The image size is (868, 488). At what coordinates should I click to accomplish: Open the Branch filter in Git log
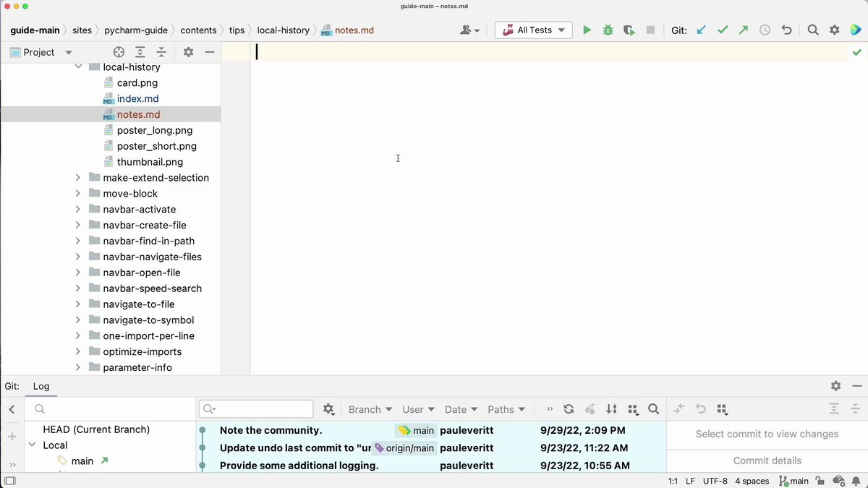point(369,408)
